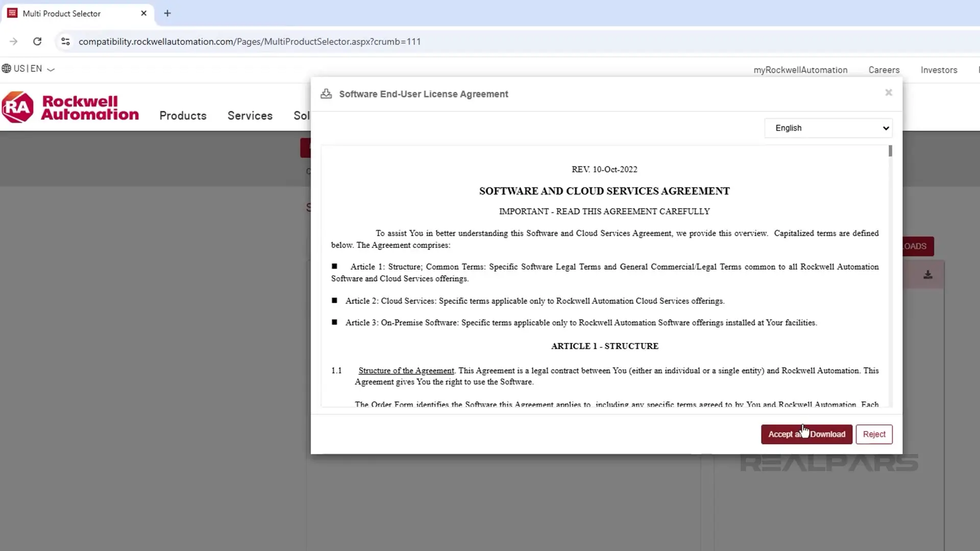Click ARTICLE 1 - STRUCTURE heading
The width and height of the screenshot is (980, 551).
tap(605, 346)
